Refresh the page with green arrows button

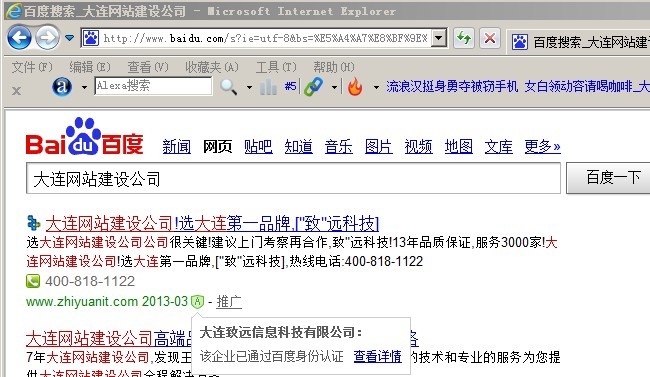click(x=464, y=39)
